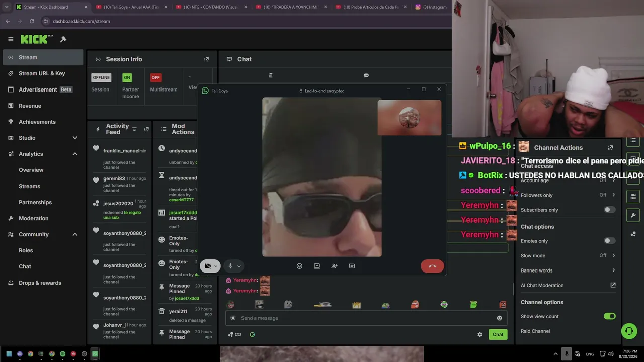The image size is (644, 362).
Task: Open the green support headset button
Action: pyautogui.click(x=629, y=331)
